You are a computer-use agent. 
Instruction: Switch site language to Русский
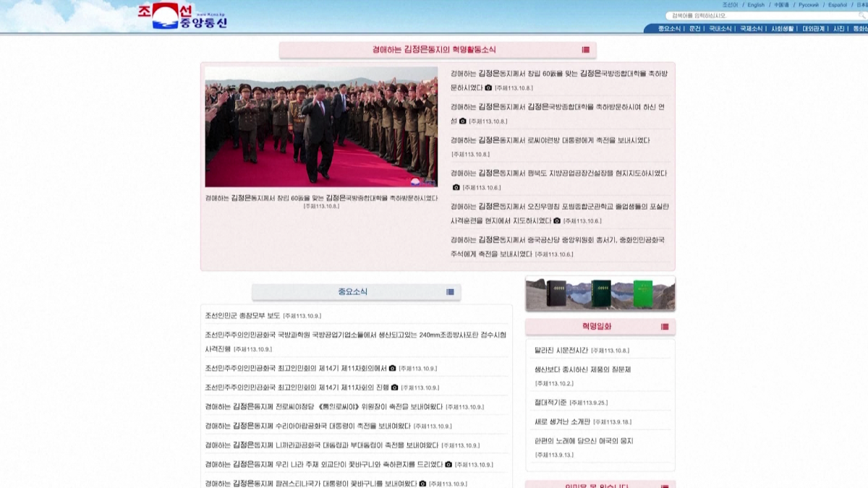pyautogui.click(x=808, y=5)
